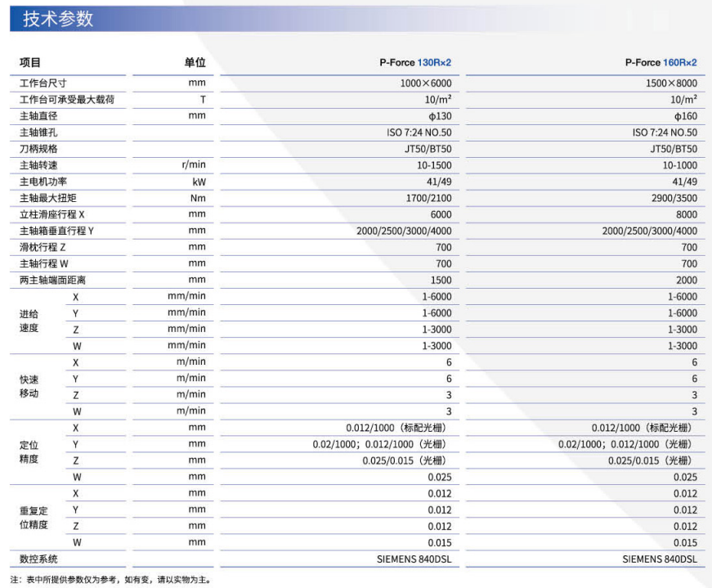The height and width of the screenshot is (588, 712).
Task: Click 130R×2 value 41/49 motor power
Action: click(x=439, y=182)
